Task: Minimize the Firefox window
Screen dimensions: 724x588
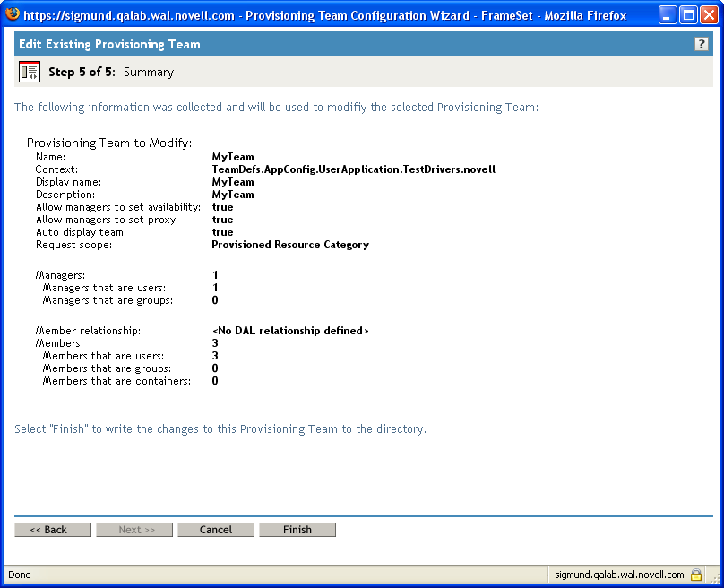Action: tap(667, 15)
